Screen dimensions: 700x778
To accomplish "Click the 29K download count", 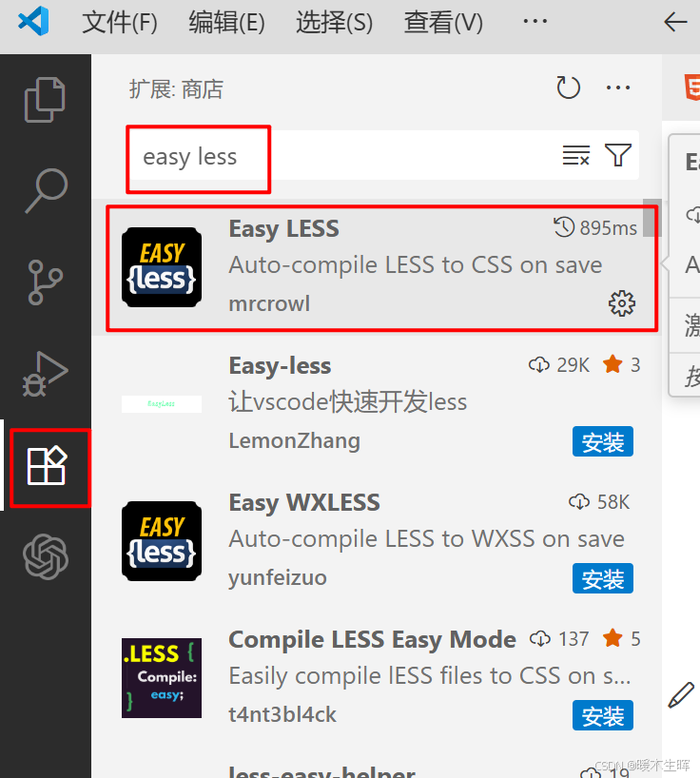I will (559, 365).
